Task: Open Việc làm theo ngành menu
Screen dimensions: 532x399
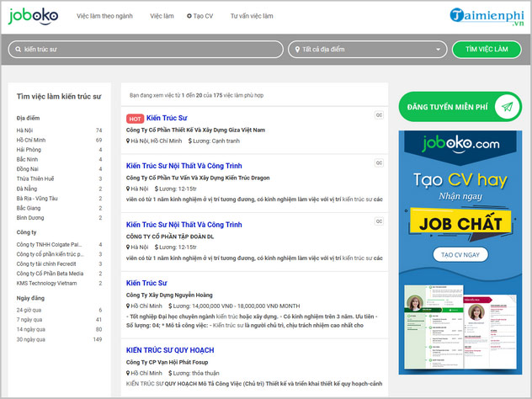Action: point(104,16)
